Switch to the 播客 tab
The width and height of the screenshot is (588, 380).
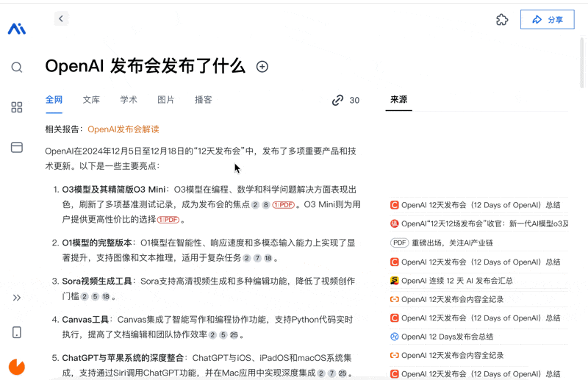[x=204, y=100]
